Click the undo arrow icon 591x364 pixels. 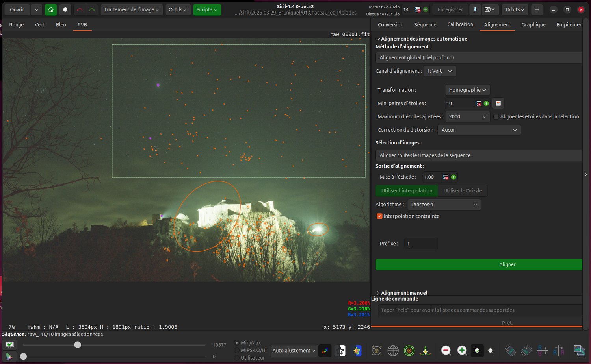tap(80, 9)
